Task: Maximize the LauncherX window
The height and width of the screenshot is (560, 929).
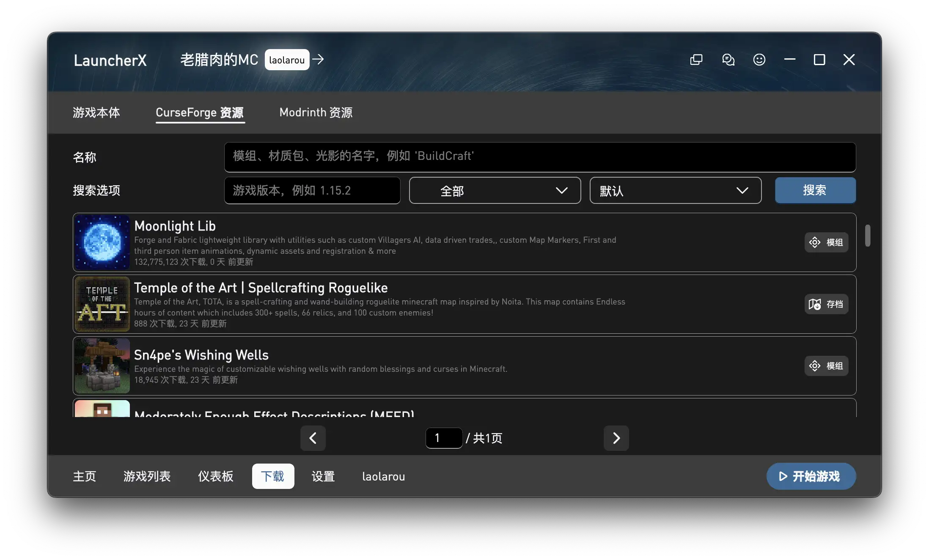Action: click(x=819, y=60)
